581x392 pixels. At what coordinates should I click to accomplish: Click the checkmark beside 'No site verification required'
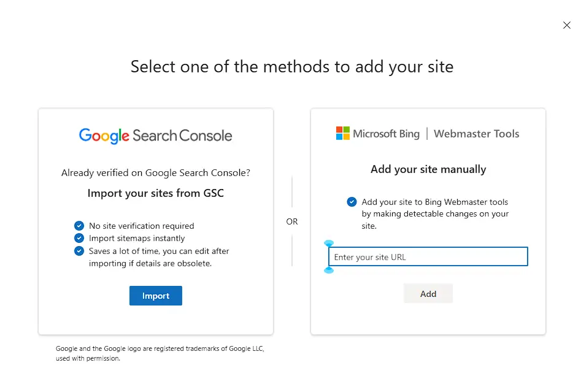tap(79, 226)
